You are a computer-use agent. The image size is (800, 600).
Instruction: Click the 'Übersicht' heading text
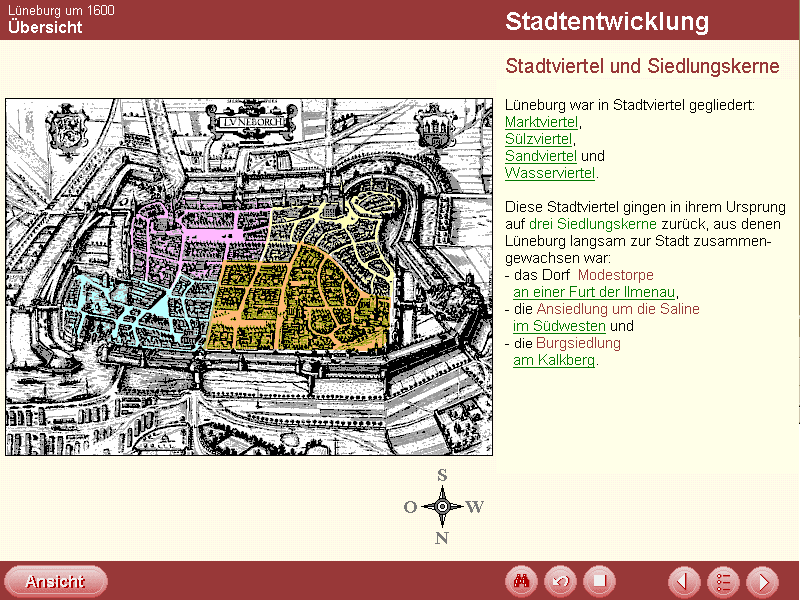click(45, 27)
